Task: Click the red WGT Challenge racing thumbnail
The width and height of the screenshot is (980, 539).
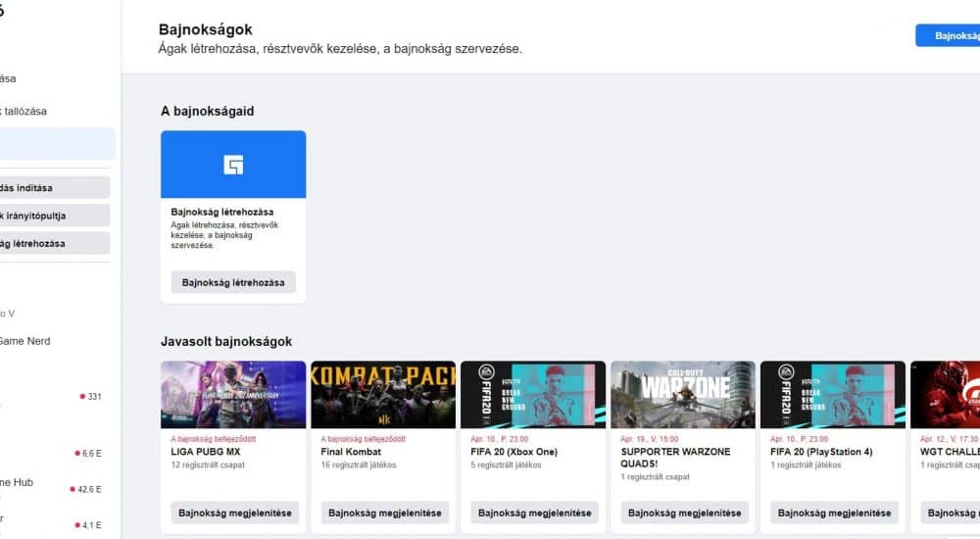Action: pos(947,394)
